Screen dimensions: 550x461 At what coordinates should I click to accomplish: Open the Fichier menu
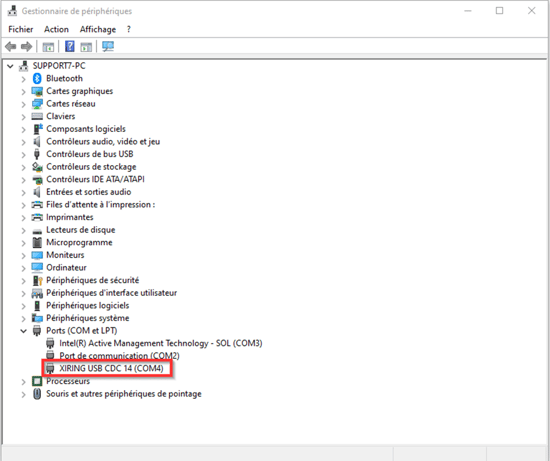[x=21, y=29]
